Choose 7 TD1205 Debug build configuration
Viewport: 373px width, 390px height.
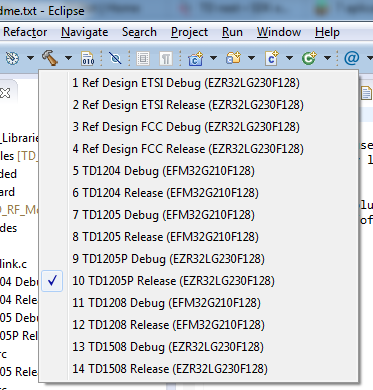coord(199,215)
